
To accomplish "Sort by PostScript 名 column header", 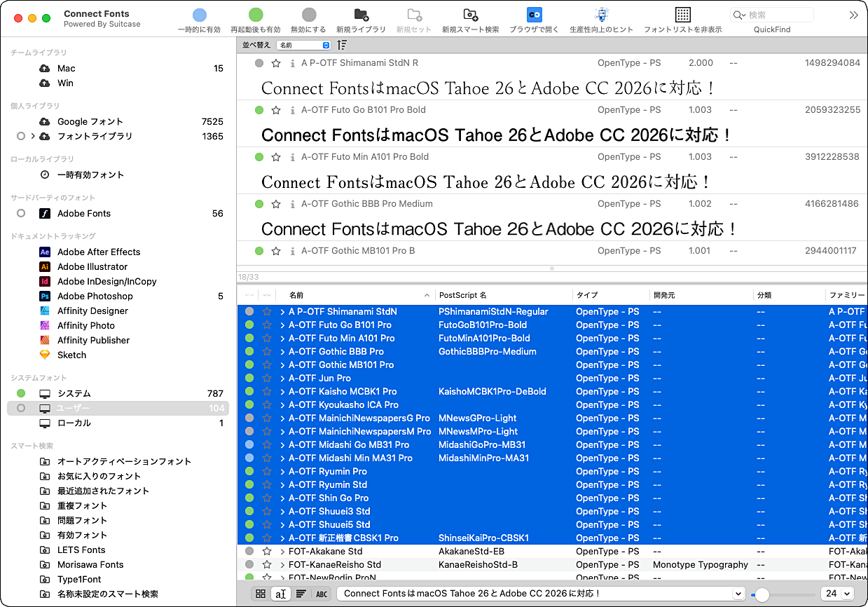I will pos(504,295).
